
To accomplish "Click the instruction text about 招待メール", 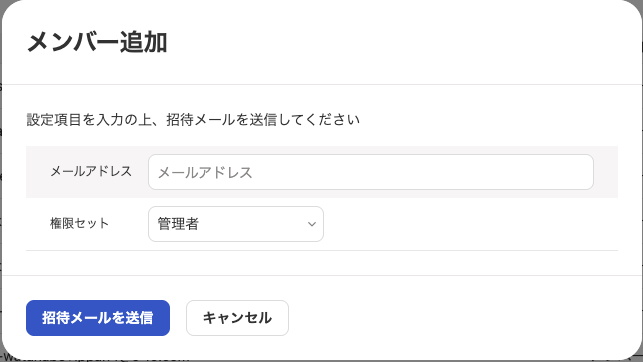I will [193, 120].
